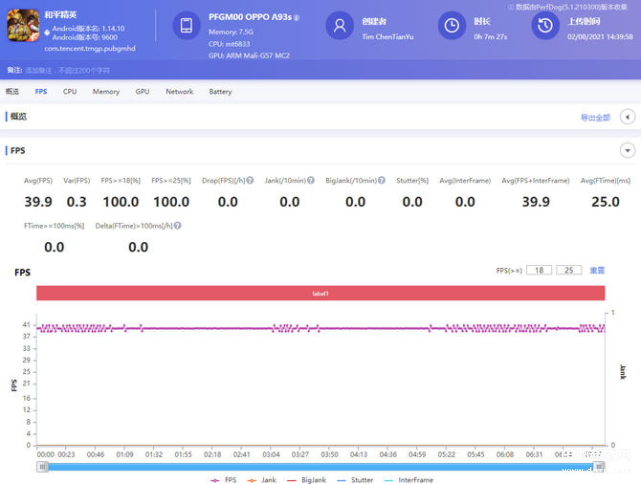The height and width of the screenshot is (484, 641).
Task: Switch to the CPU tab
Action: point(70,92)
